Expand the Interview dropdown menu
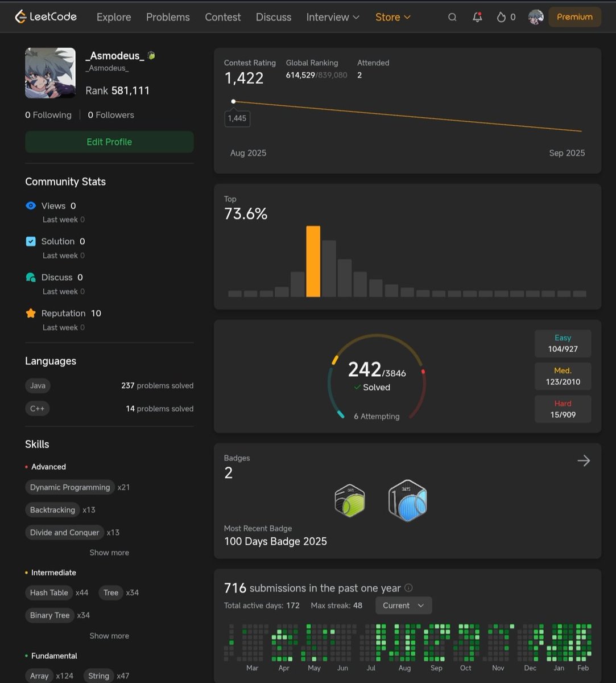616x683 pixels. [x=333, y=17]
